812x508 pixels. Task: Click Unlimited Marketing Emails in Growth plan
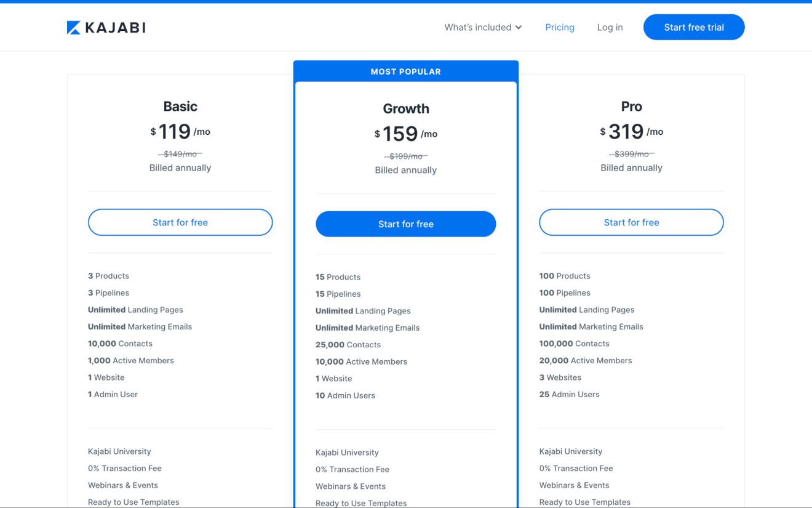click(x=367, y=328)
